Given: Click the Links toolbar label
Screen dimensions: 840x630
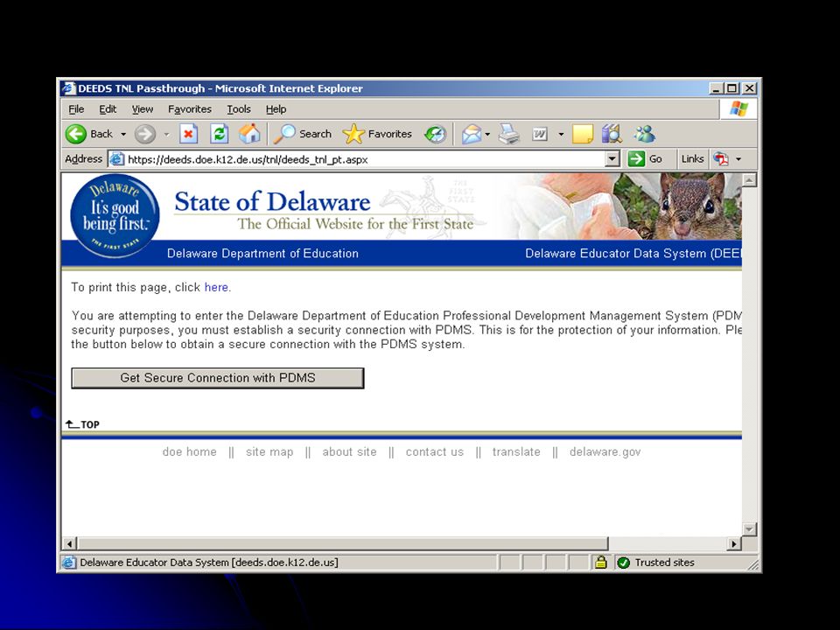Looking at the screenshot, I should click(692, 159).
